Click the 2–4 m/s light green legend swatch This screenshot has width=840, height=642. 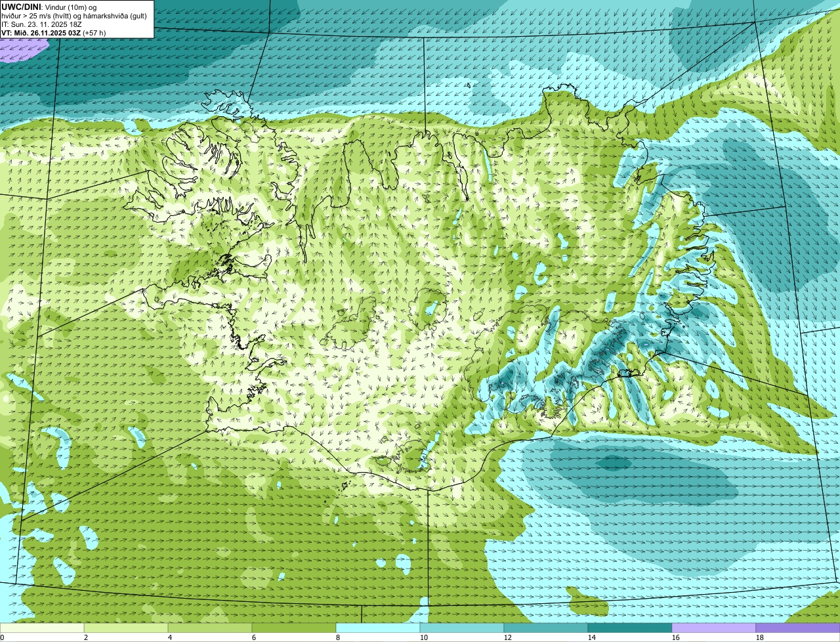126,628
